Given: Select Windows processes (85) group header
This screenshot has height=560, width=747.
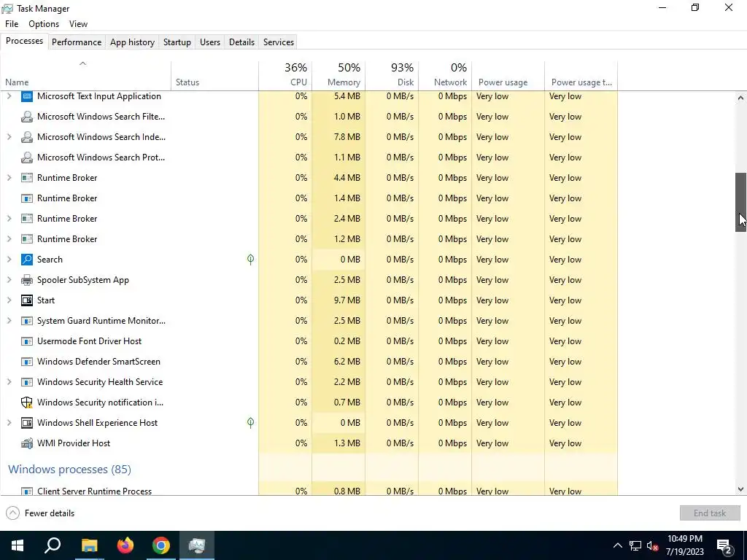Looking at the screenshot, I should (69, 470).
